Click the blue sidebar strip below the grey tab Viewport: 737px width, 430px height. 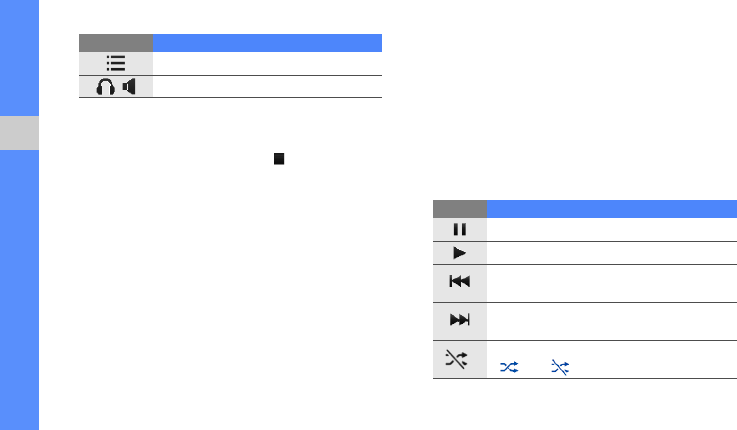coord(19,290)
